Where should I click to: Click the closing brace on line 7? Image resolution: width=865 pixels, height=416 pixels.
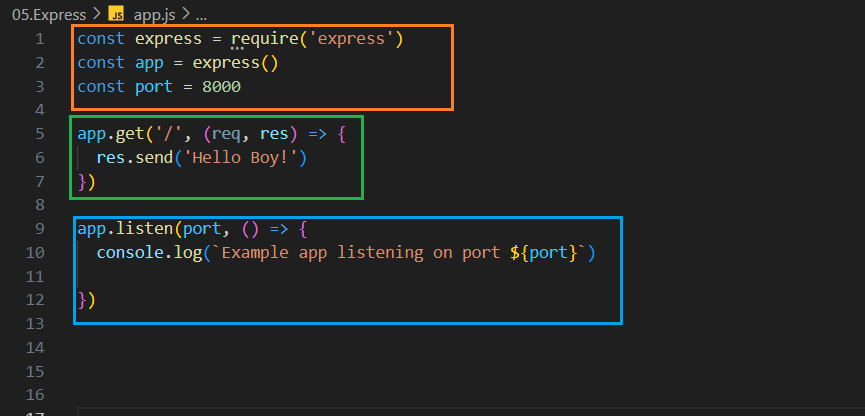click(x=82, y=182)
